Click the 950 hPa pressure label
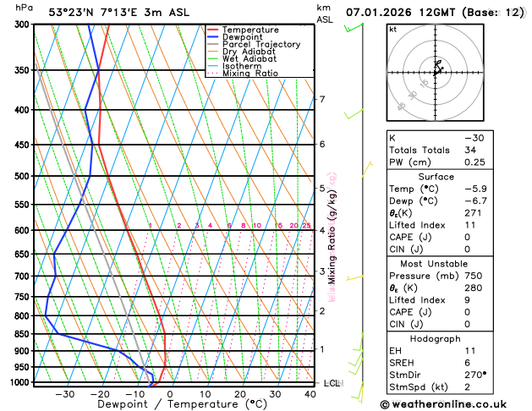 tap(24, 367)
